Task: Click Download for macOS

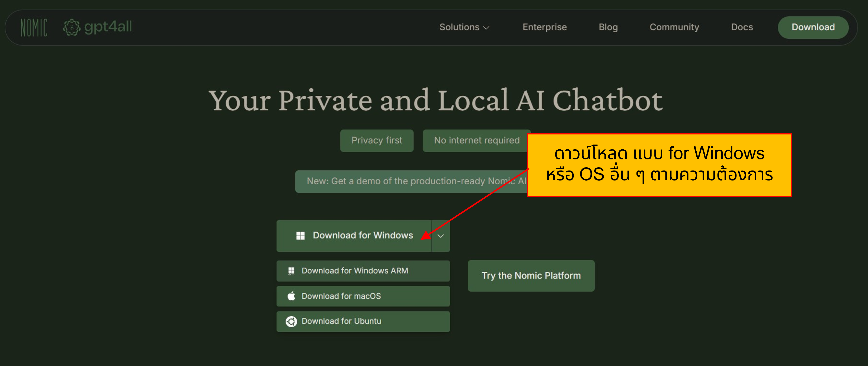Action: pos(341,296)
